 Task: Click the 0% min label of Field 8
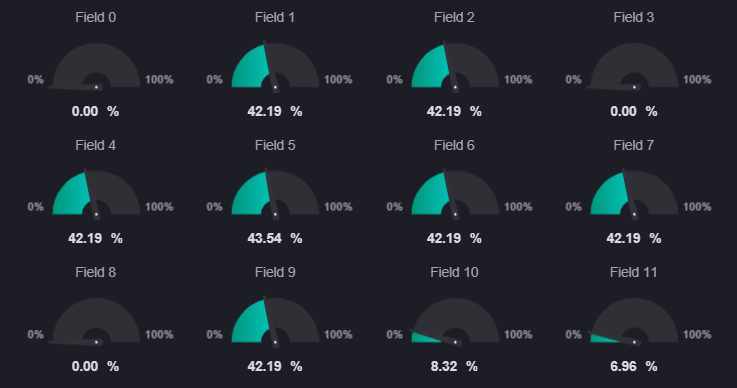tap(35, 334)
